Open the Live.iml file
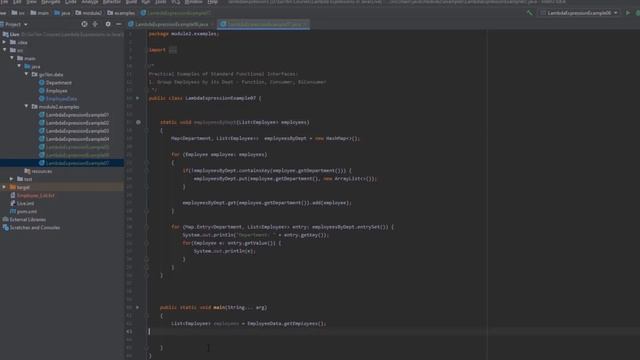This screenshot has height=360, width=640. pyautogui.click(x=25, y=203)
